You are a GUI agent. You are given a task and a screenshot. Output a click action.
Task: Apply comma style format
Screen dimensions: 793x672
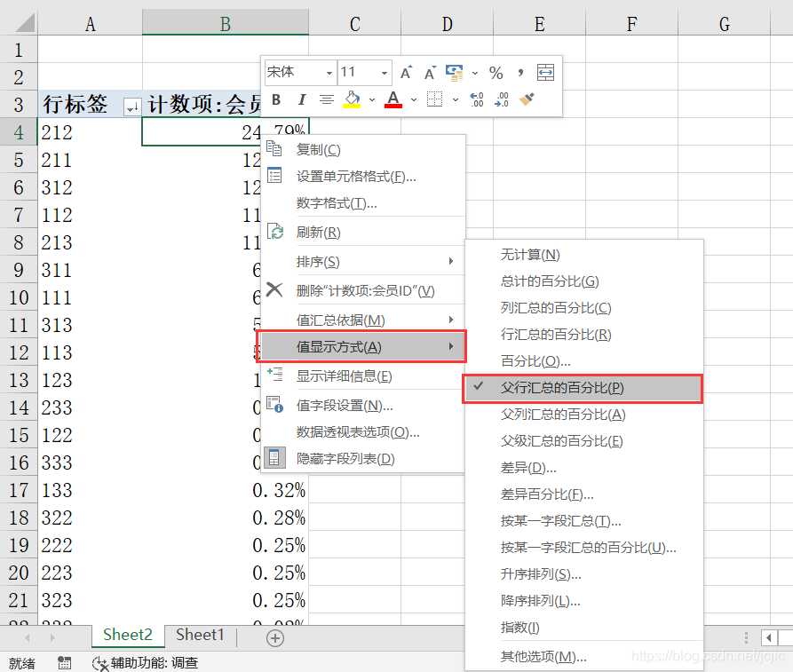coord(520,73)
